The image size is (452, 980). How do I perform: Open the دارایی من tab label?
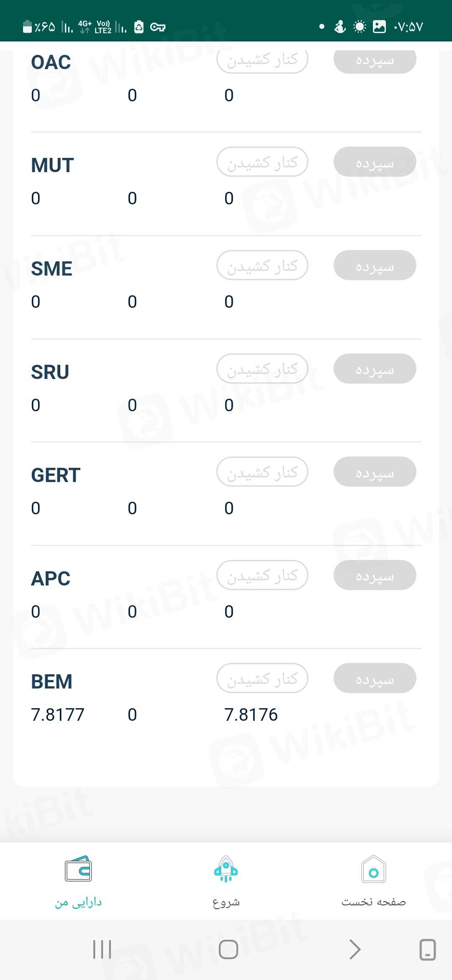pyautogui.click(x=78, y=902)
